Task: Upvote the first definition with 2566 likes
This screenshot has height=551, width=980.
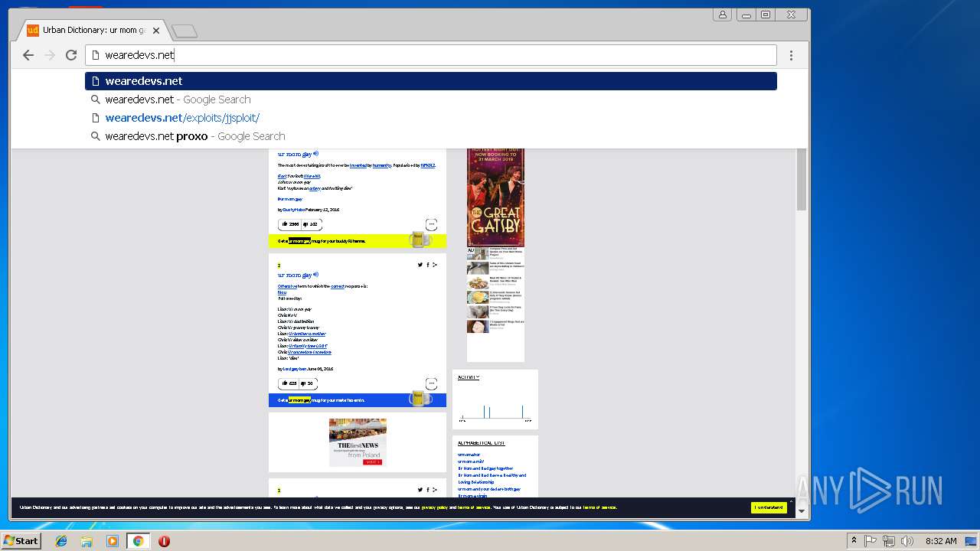Action: (290, 224)
